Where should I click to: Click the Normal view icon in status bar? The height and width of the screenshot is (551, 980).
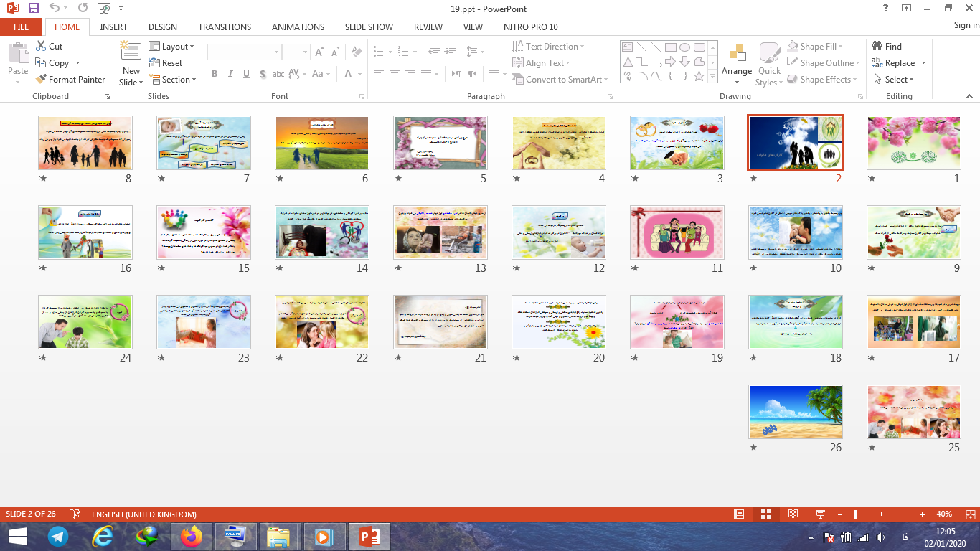[739, 514]
